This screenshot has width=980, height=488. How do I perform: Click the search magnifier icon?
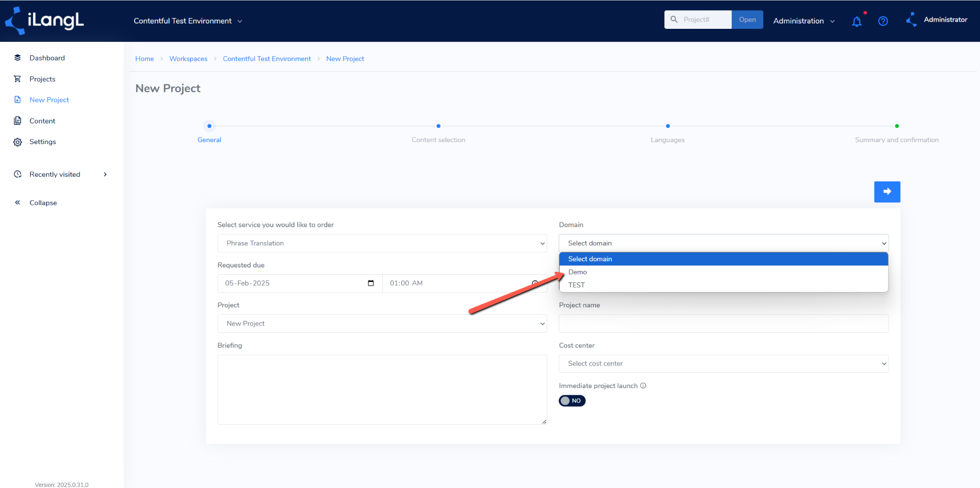pos(674,20)
